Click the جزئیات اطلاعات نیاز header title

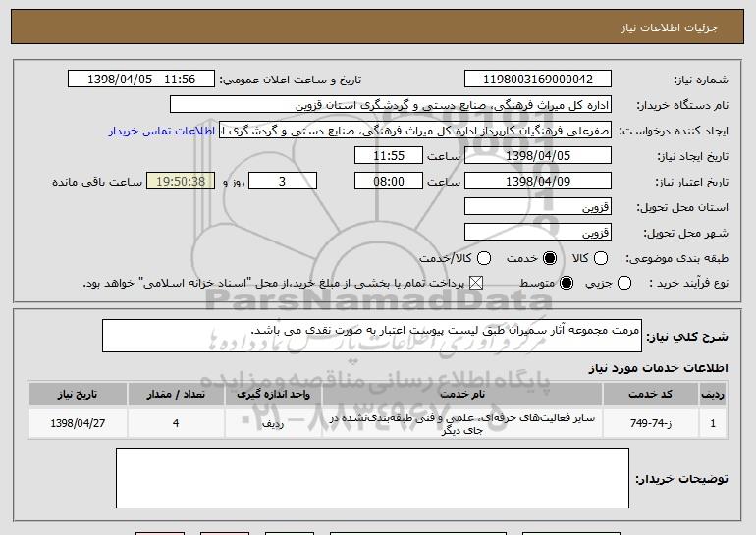[669, 27]
